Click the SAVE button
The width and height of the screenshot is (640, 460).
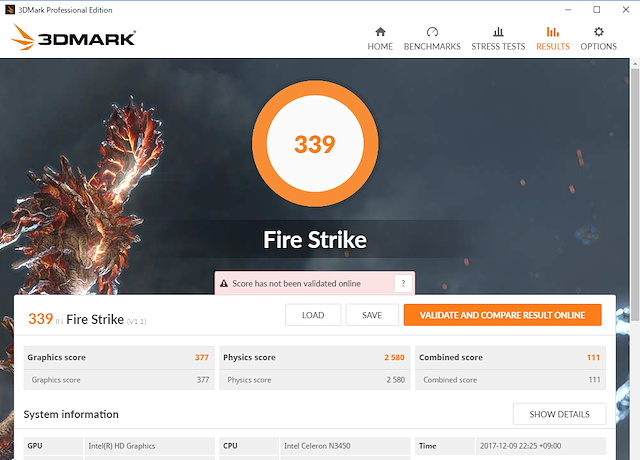coord(372,315)
